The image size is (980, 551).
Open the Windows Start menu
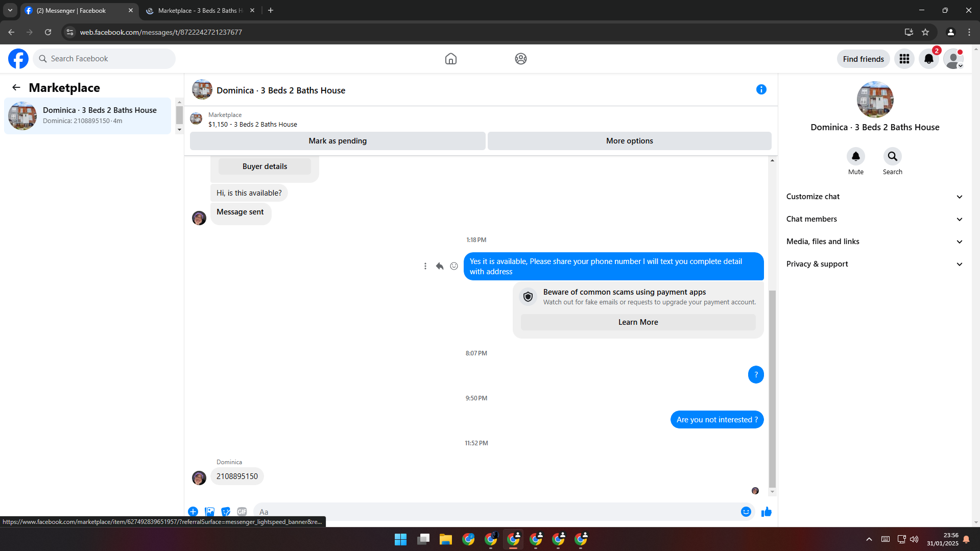click(x=401, y=539)
